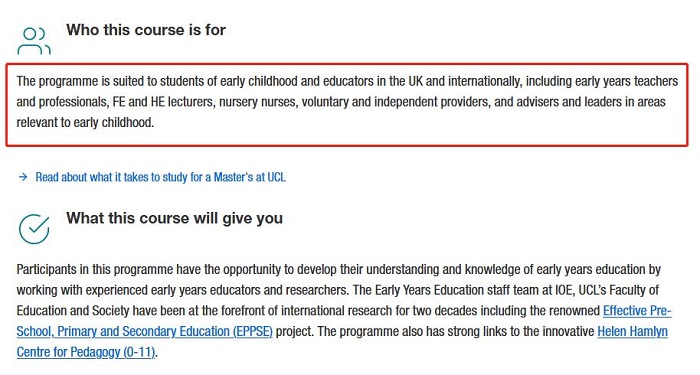The width and height of the screenshot is (700, 375).
Task: Click the 'nursery nurses' text
Action: [258, 102]
